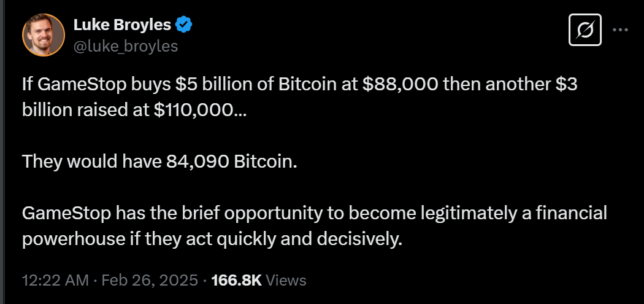Image resolution: width=644 pixels, height=304 pixels.
Task: Click the 166.8K view count
Action: click(x=236, y=281)
